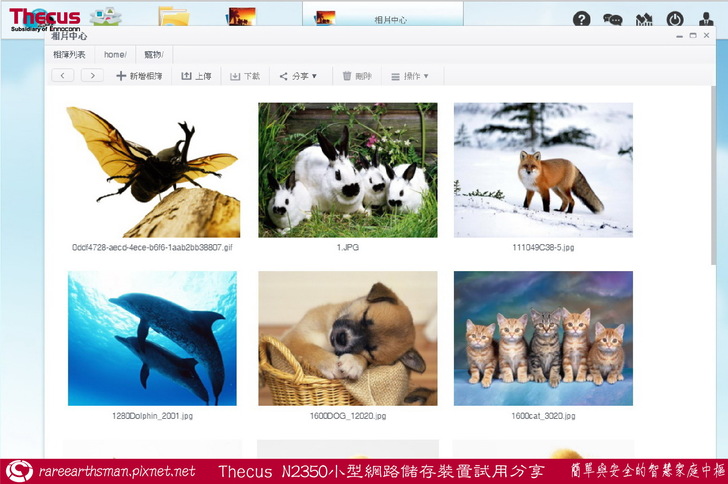The height and width of the screenshot is (484, 728).
Task: Select the home/ breadcrumb
Action: click(x=115, y=55)
